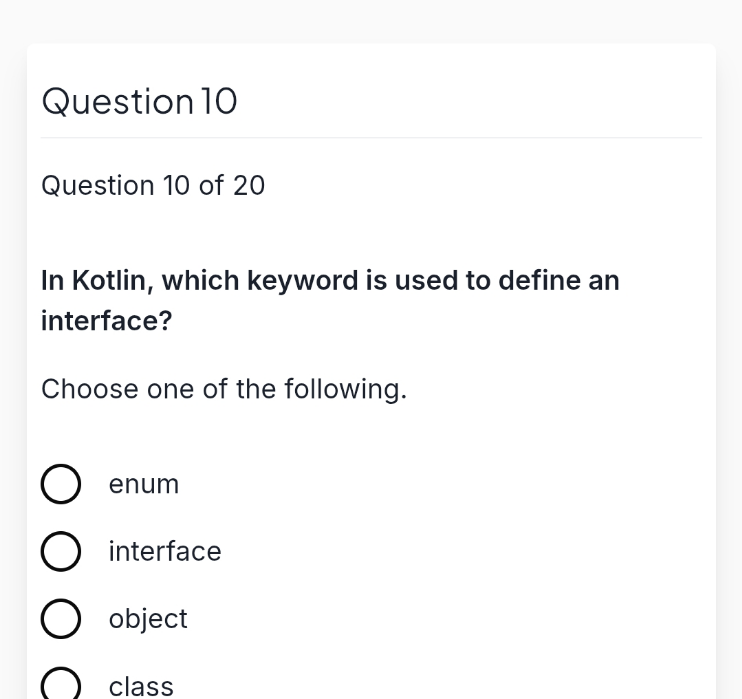This screenshot has width=742, height=699.
Task: Click the 'Question 10 of 20' progress text
Action: [x=153, y=185]
